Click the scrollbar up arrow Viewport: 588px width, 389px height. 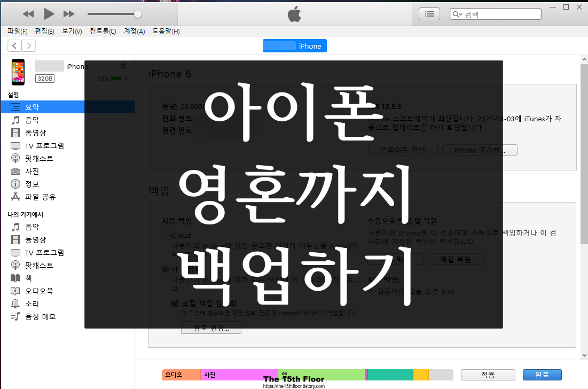coord(584,59)
